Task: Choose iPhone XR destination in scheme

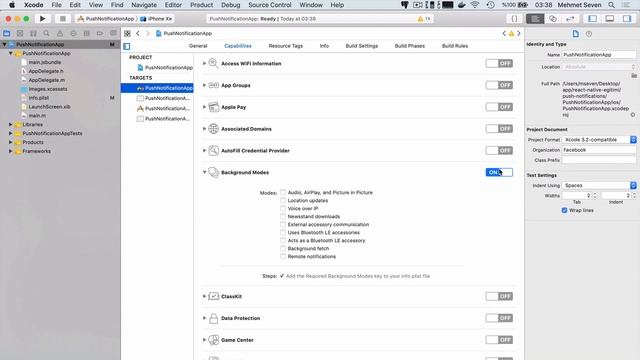Action: tap(157, 19)
